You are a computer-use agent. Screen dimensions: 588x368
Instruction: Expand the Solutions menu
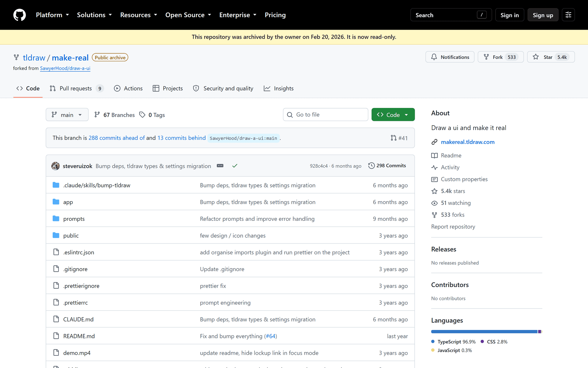point(94,15)
